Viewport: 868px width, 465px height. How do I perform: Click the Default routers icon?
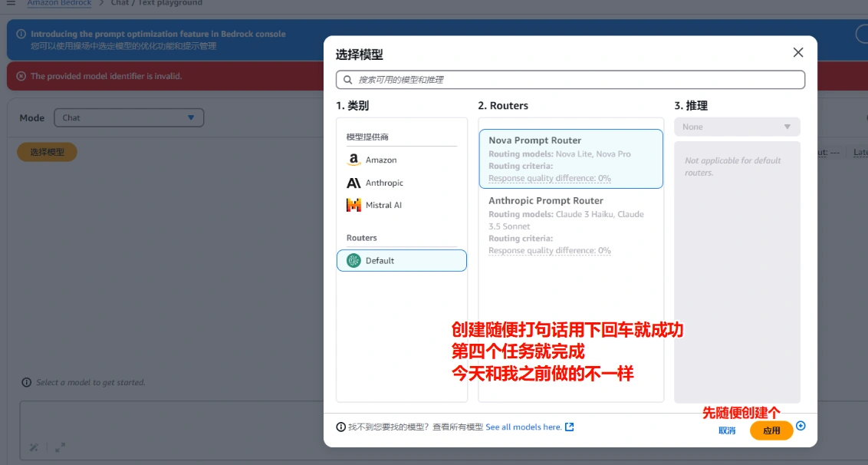[353, 260]
